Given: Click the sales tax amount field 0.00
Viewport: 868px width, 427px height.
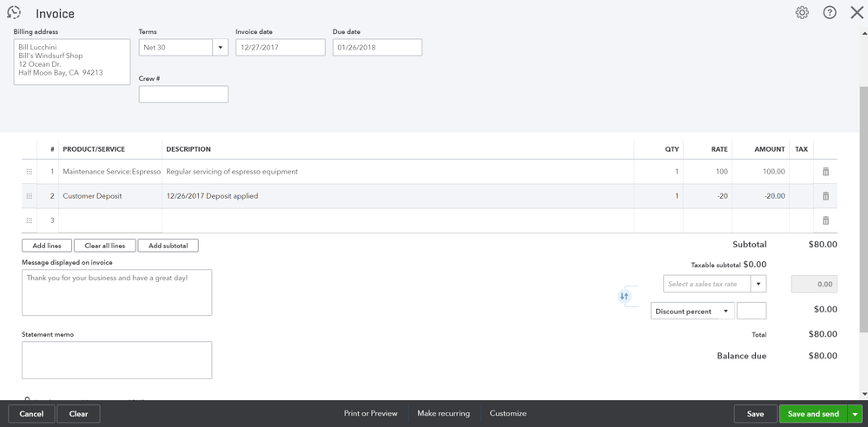Looking at the screenshot, I should click(x=815, y=284).
